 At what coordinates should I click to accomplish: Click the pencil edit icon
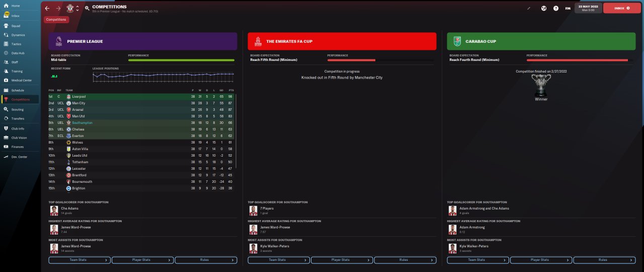(x=529, y=8)
